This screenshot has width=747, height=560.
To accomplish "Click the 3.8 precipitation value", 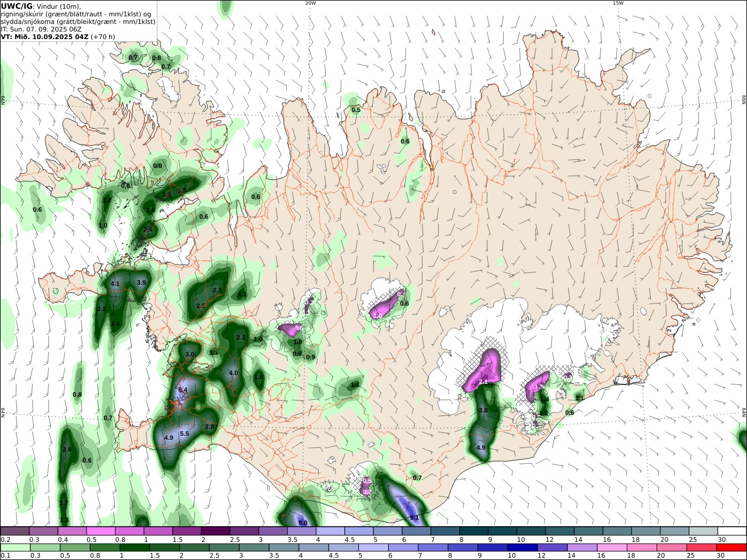I will tap(483, 411).
